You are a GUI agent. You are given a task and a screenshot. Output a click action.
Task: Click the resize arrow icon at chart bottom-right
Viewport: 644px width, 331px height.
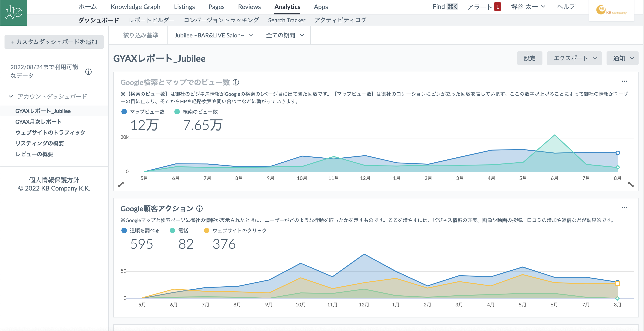coord(631,184)
